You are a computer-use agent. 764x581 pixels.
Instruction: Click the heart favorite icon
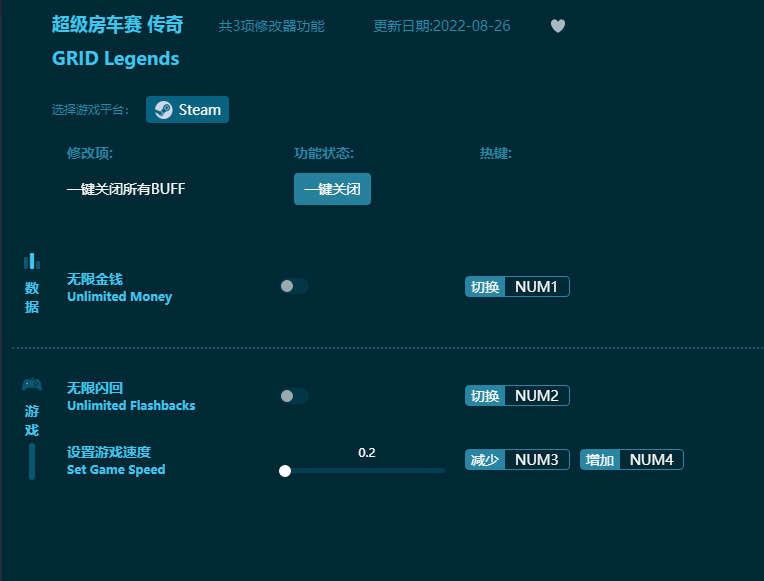pyautogui.click(x=558, y=26)
